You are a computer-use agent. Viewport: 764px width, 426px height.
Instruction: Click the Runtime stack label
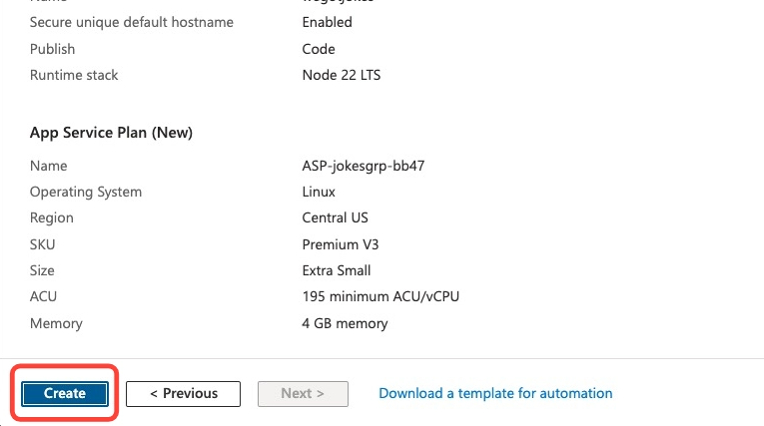[x=74, y=75]
